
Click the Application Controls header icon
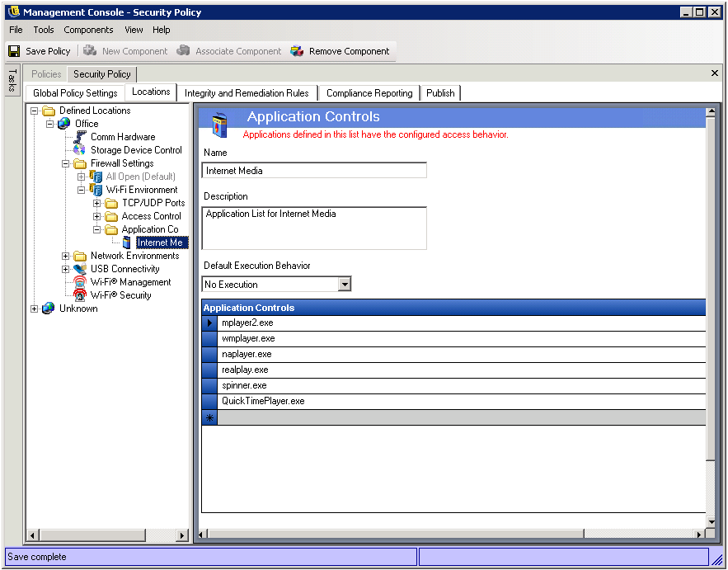click(x=220, y=125)
